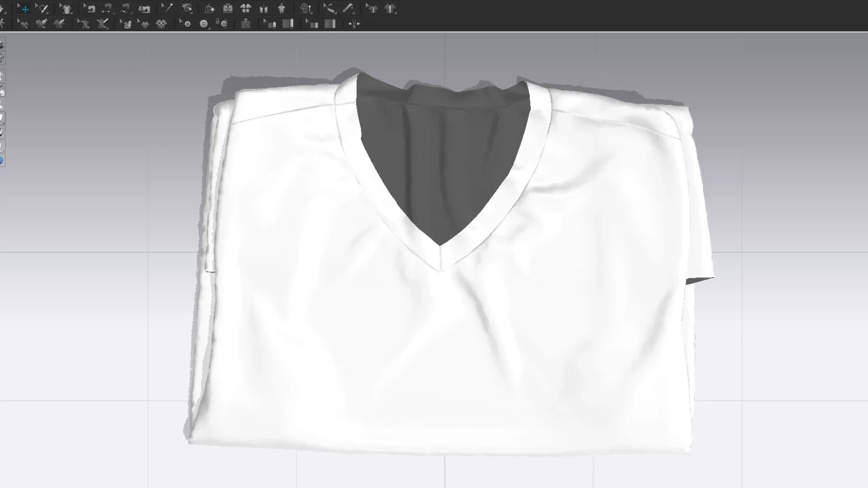Select the Tape measure tool
Image resolution: width=868 pixels, height=488 pixels.
[x=348, y=8]
